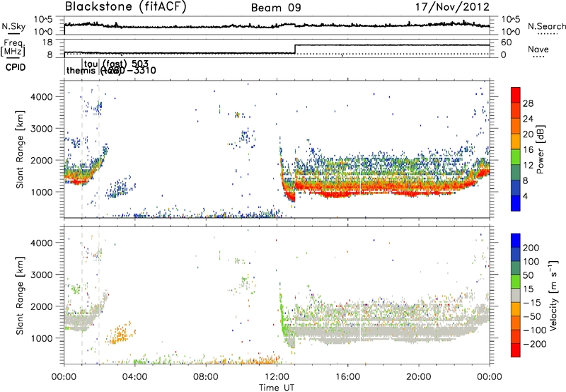Click the 'N.Sky' axis label
The width and height of the screenshot is (566, 392).
[13, 26]
